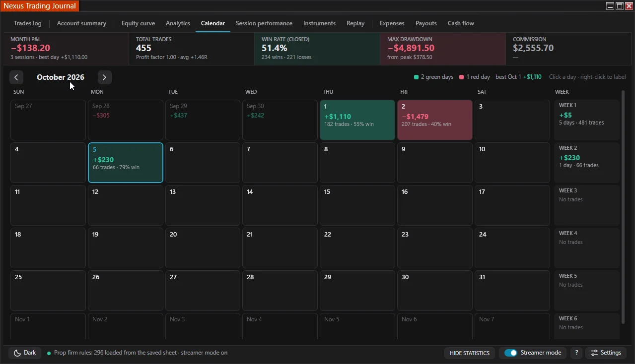Switch to Instruments tab
This screenshot has width=635, height=364.
click(319, 23)
